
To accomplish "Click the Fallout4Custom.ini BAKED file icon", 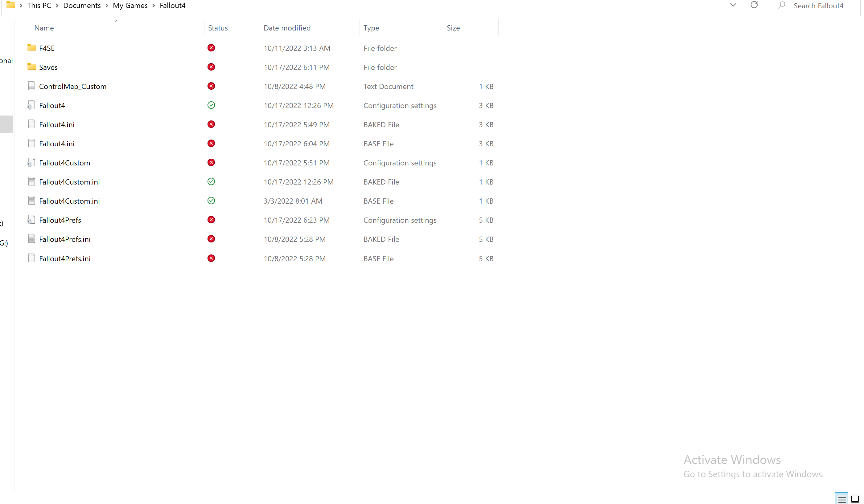I will pos(31,181).
